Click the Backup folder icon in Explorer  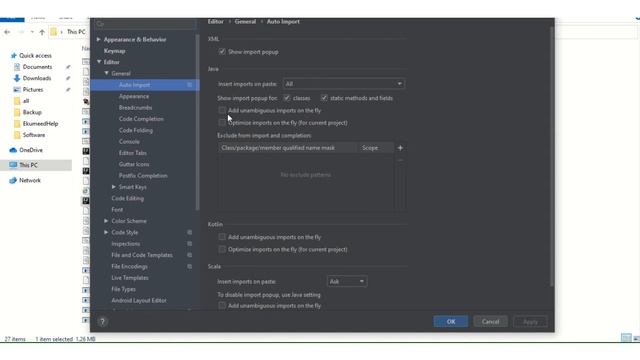click(17, 112)
